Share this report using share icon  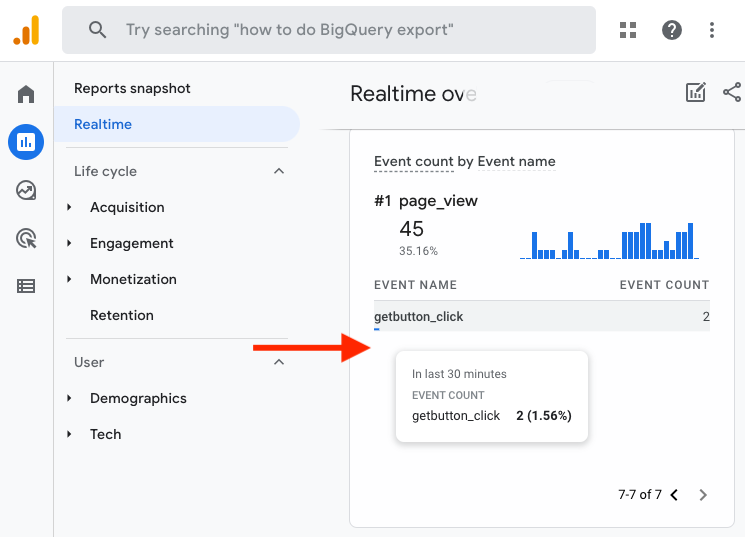732,93
